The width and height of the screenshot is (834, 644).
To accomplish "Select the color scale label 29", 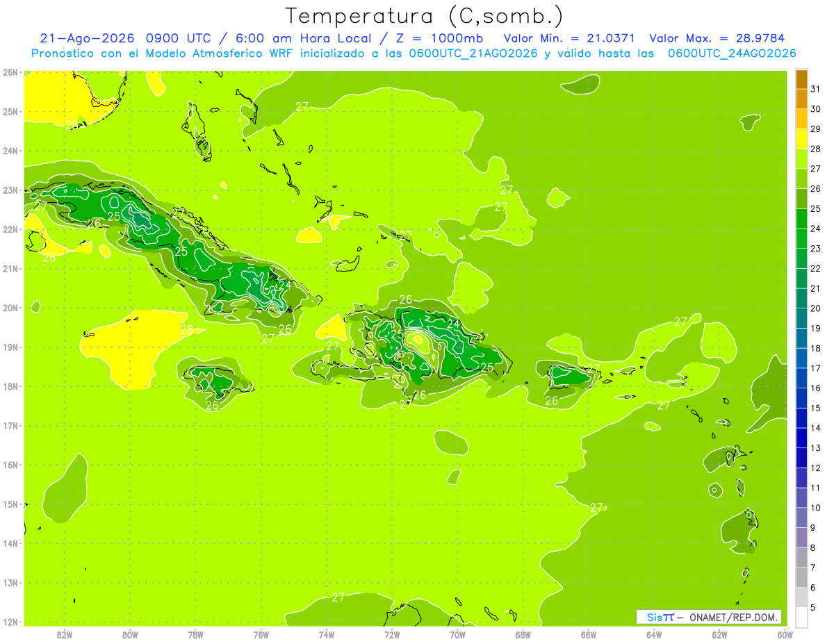I will [815, 129].
